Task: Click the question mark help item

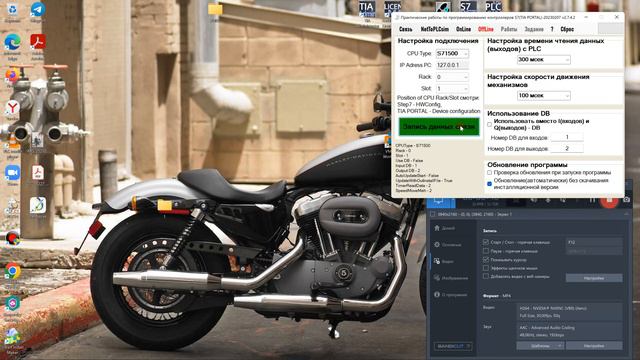Action: point(552,29)
